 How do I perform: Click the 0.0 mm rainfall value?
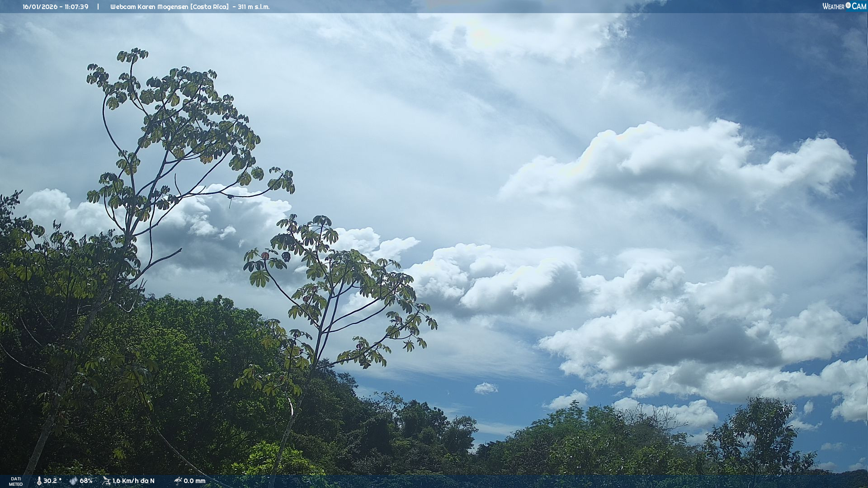point(194,481)
